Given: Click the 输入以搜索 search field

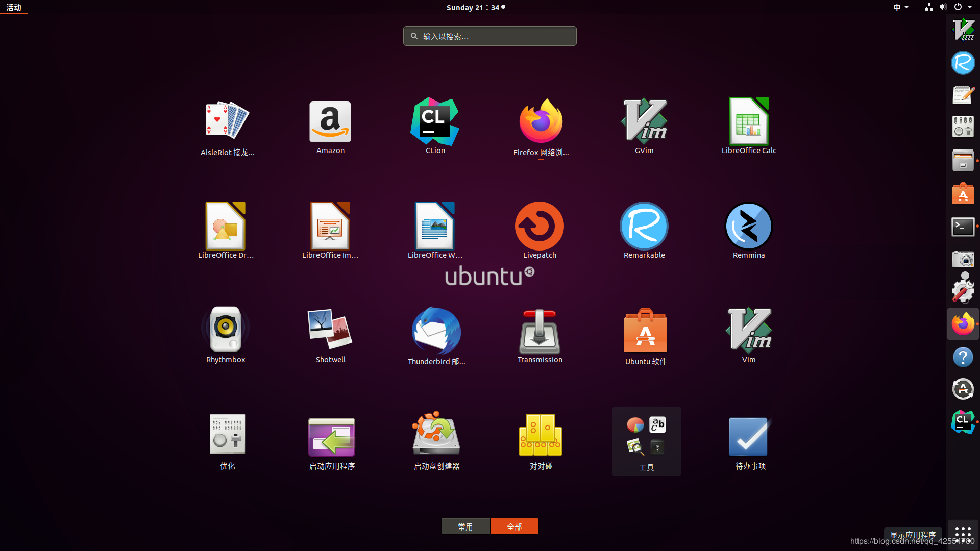Looking at the screenshot, I should coord(489,36).
